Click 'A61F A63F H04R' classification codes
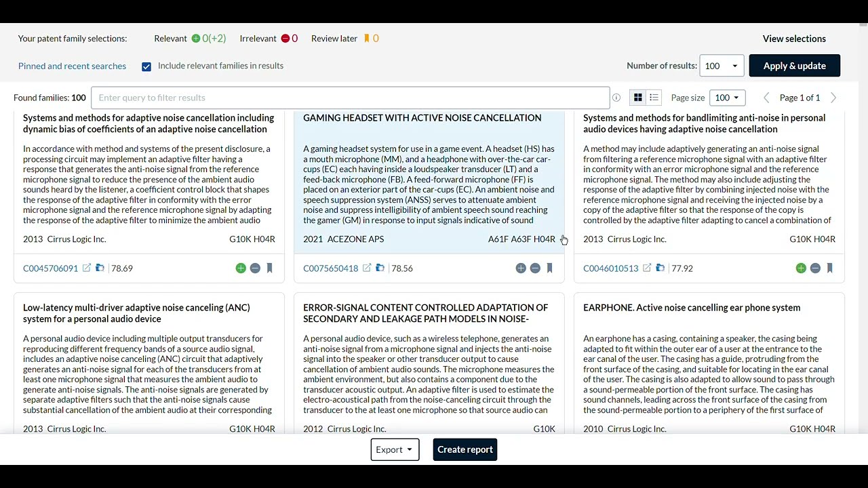The width and height of the screenshot is (868, 488). [521, 239]
